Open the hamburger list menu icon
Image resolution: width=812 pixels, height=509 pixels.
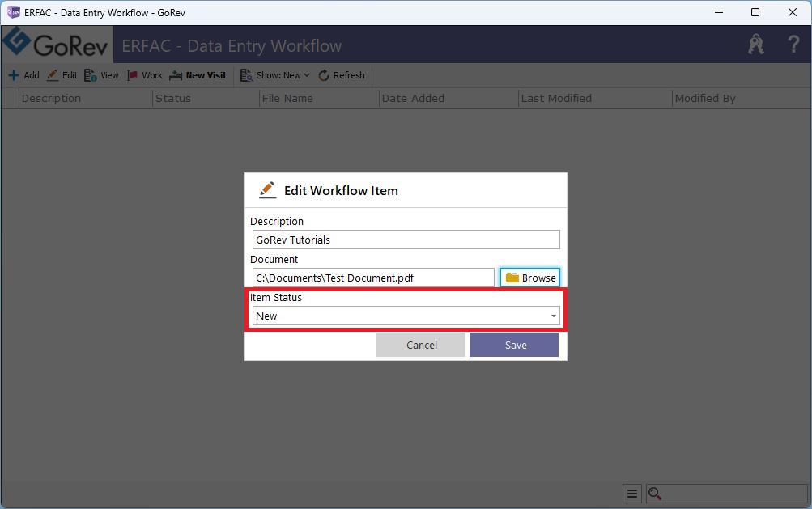tap(631, 494)
